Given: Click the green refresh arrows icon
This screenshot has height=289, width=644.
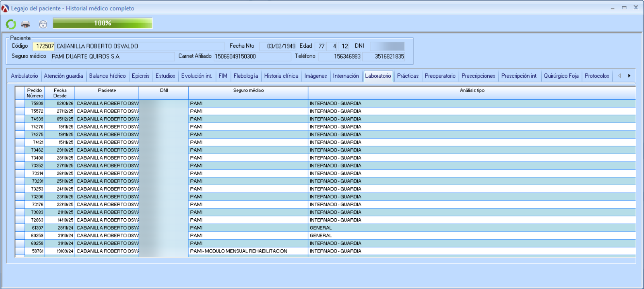Looking at the screenshot, I should (11, 24).
